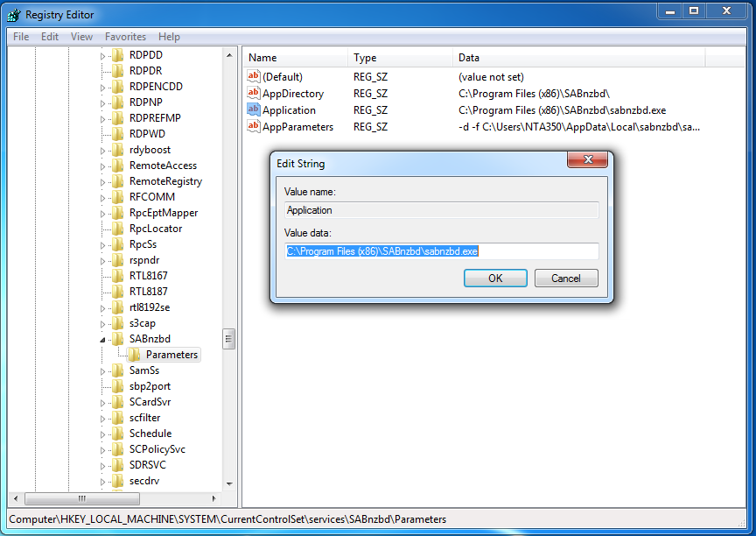
Task: Select the (Default) string value icon
Action: click(253, 75)
